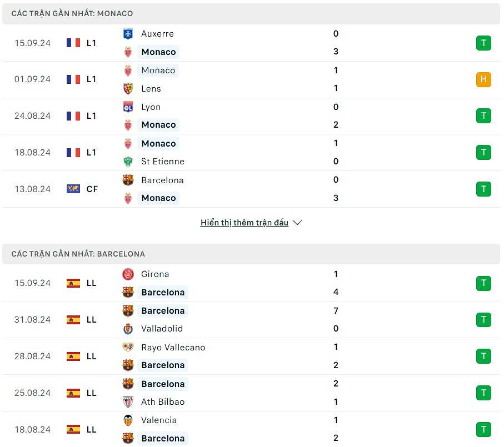The width and height of the screenshot is (504, 447).
Task: Click the French flag on 01.09.24 row
Action: click(x=73, y=79)
